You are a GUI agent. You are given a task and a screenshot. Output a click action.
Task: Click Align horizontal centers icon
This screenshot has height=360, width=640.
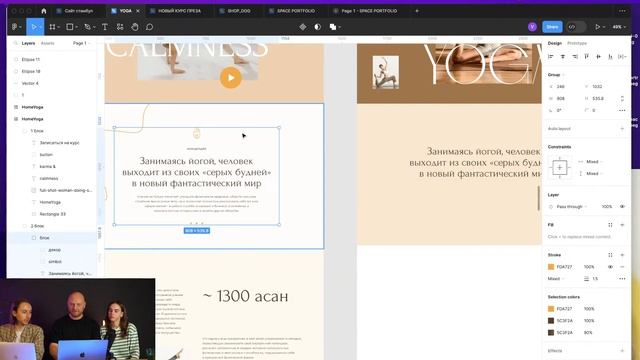[562, 57]
